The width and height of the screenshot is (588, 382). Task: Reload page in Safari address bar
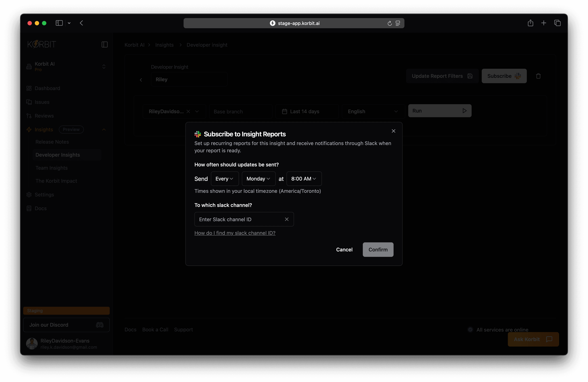(390, 23)
